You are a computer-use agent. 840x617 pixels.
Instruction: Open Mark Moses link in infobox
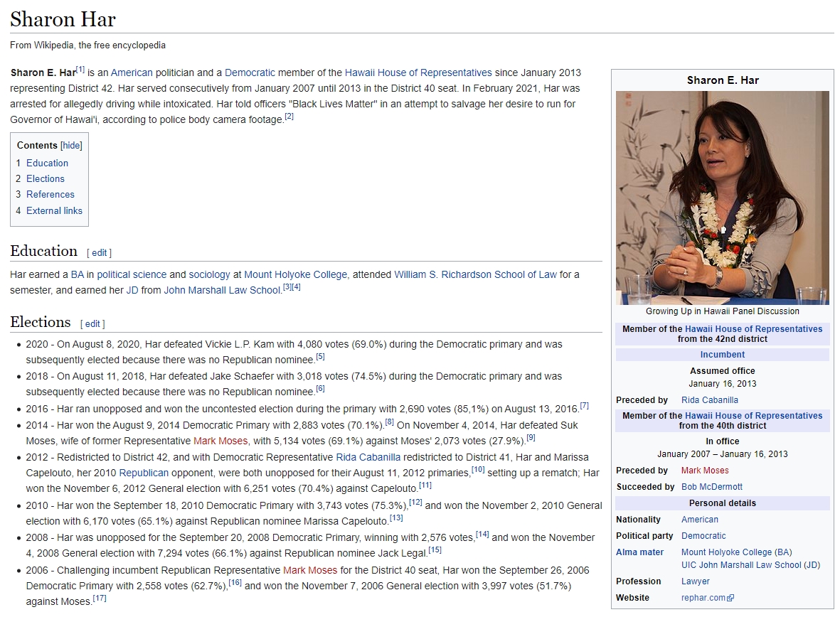pos(704,471)
